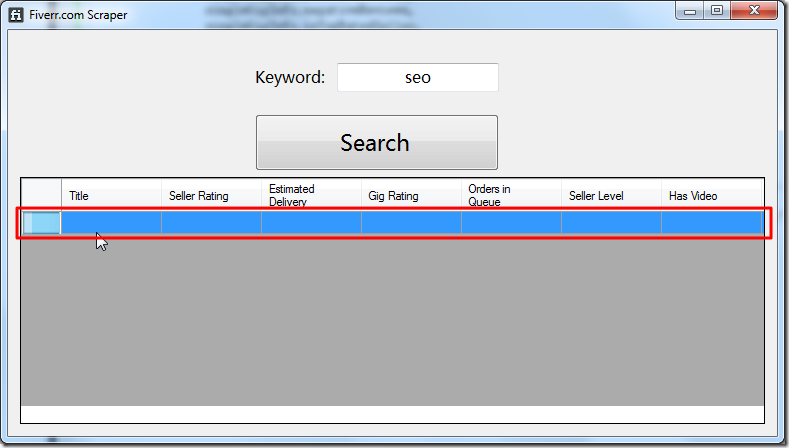Select the Has Video column header
The height and width of the screenshot is (448, 789).
coord(711,196)
